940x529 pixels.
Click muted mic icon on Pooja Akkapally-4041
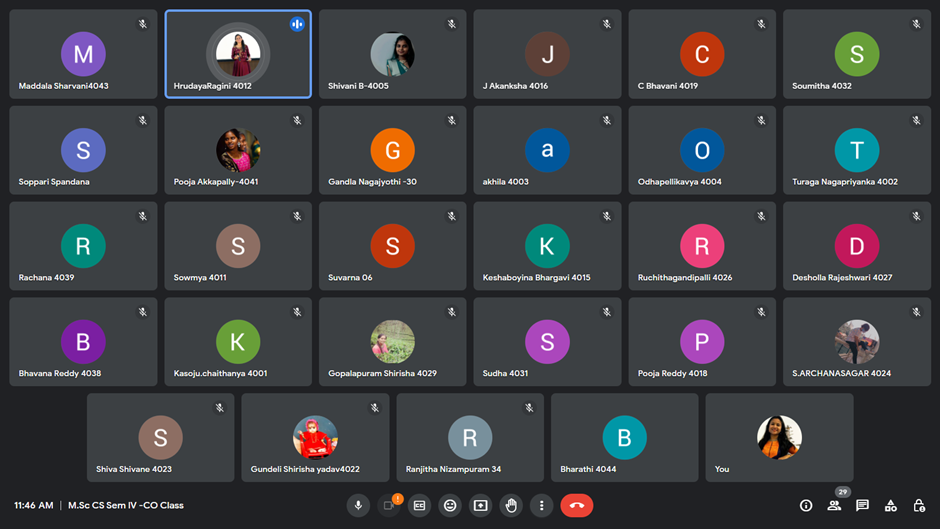pos(297,120)
